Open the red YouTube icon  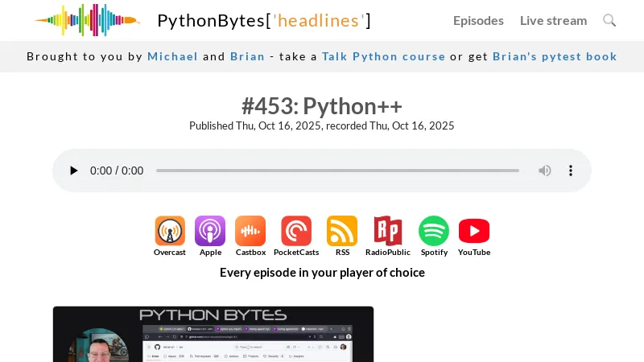tap(474, 232)
